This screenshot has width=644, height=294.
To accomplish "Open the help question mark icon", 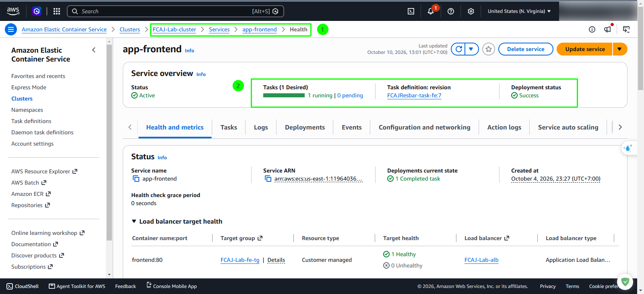I will pyautogui.click(x=451, y=11).
